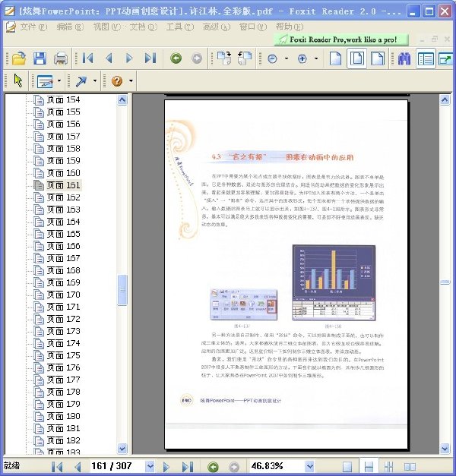Click bookmark panel scroll down arrow
This screenshot has width=456, height=476.
pyautogui.click(x=122, y=449)
